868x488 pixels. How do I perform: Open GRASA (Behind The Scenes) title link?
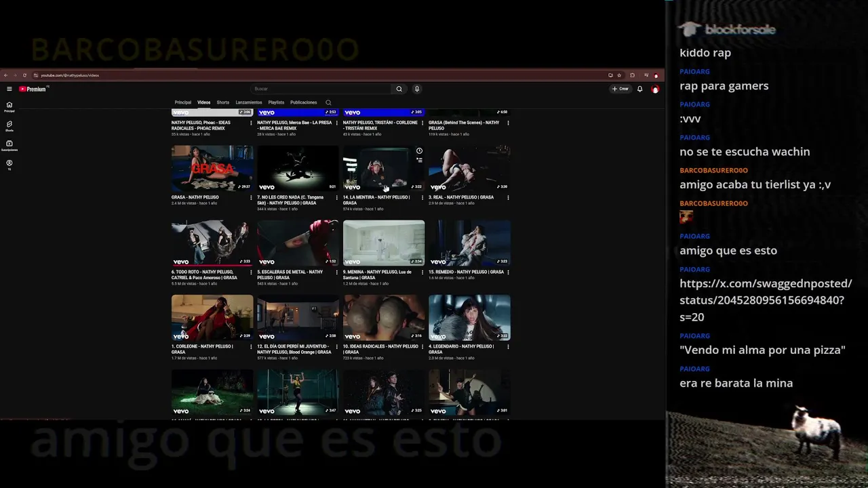[x=464, y=125]
